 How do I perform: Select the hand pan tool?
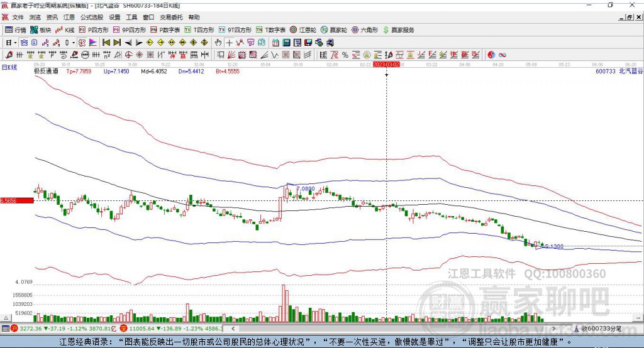(218, 43)
